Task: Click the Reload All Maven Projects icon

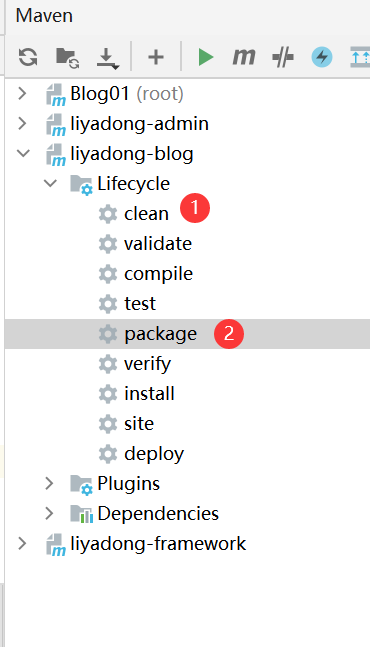Action: 28,57
